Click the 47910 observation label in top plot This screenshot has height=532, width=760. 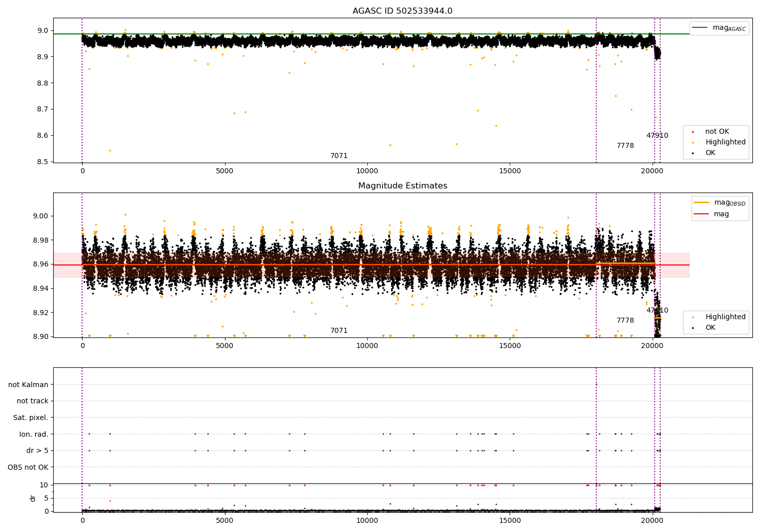[x=657, y=136]
